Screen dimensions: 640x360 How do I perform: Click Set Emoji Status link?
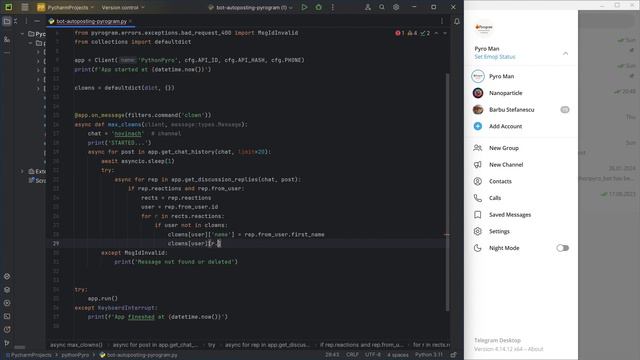[495, 57]
